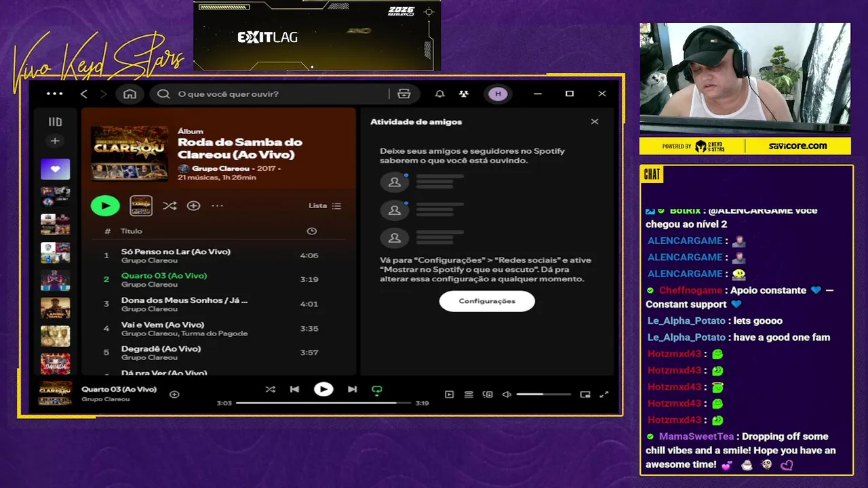Viewport: 868px width, 488px height.
Task: Toggle the green repeat button
Action: click(376, 390)
